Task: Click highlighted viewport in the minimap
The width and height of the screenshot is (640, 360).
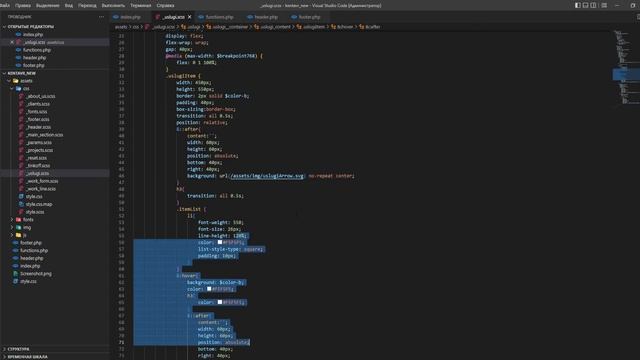Action: point(625,74)
